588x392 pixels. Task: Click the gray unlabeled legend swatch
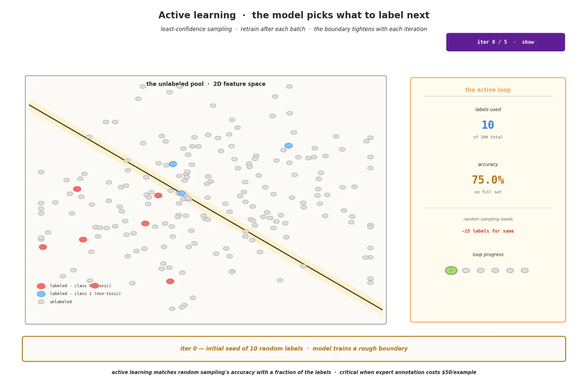41,302
